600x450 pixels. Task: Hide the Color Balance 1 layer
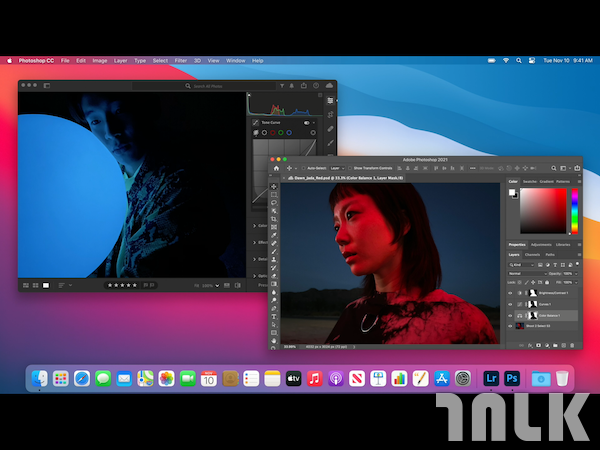click(510, 316)
